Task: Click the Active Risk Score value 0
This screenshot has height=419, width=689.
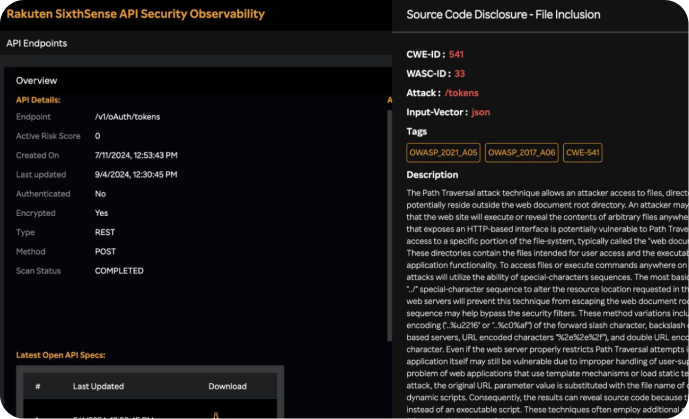Action: point(98,136)
